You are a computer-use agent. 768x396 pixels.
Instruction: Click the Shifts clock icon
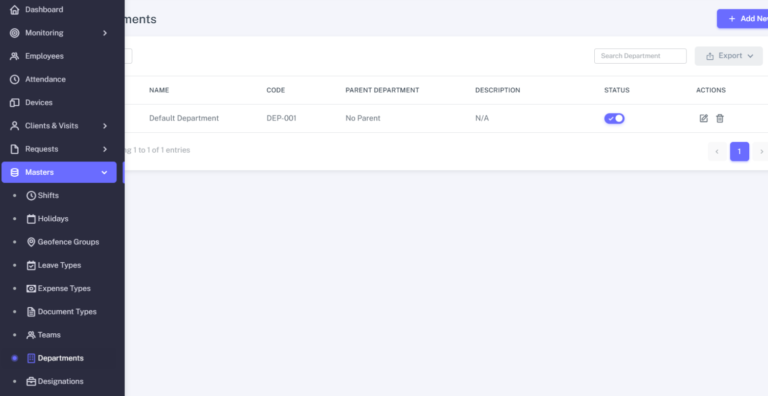click(x=31, y=196)
